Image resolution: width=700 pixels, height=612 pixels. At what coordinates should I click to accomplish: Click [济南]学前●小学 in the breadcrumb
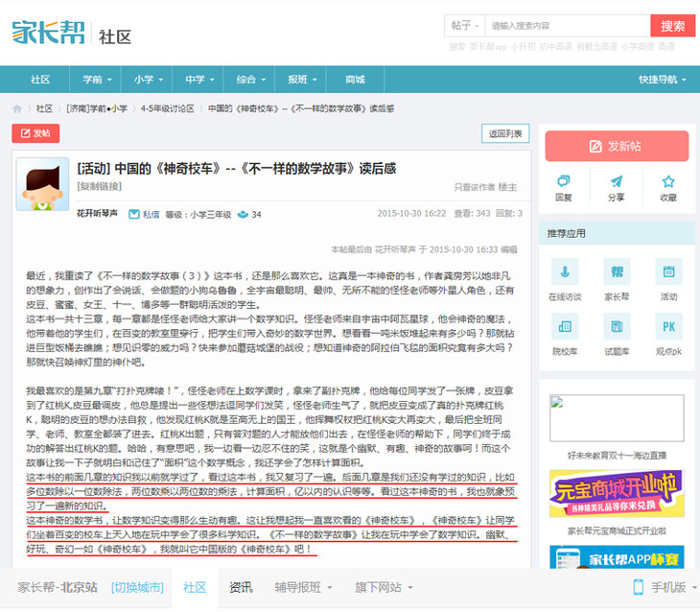point(97,108)
